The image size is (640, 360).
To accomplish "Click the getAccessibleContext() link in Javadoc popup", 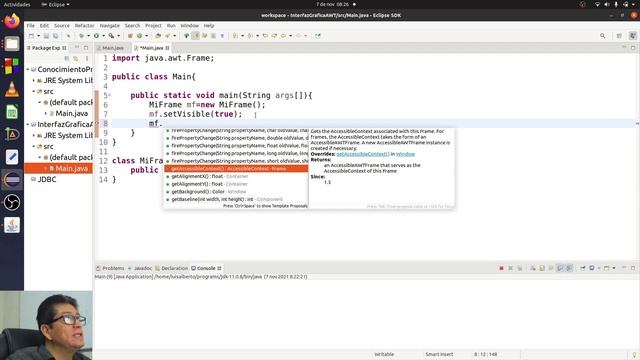I will point(363,154).
